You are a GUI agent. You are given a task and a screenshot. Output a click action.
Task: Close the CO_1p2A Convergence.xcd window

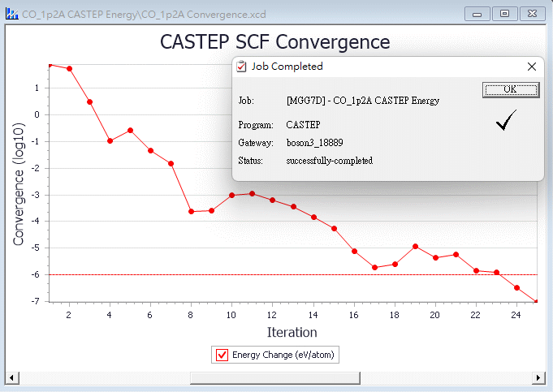tap(531, 14)
